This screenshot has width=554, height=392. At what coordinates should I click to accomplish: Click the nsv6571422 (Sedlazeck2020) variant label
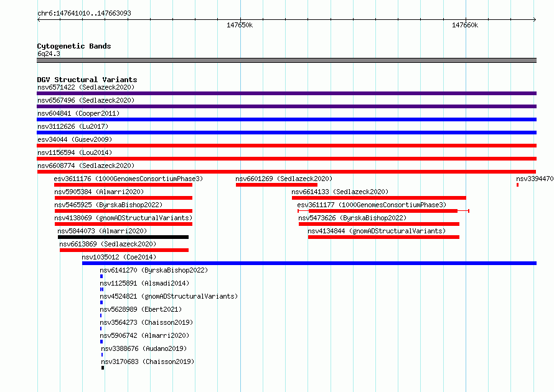86,87
